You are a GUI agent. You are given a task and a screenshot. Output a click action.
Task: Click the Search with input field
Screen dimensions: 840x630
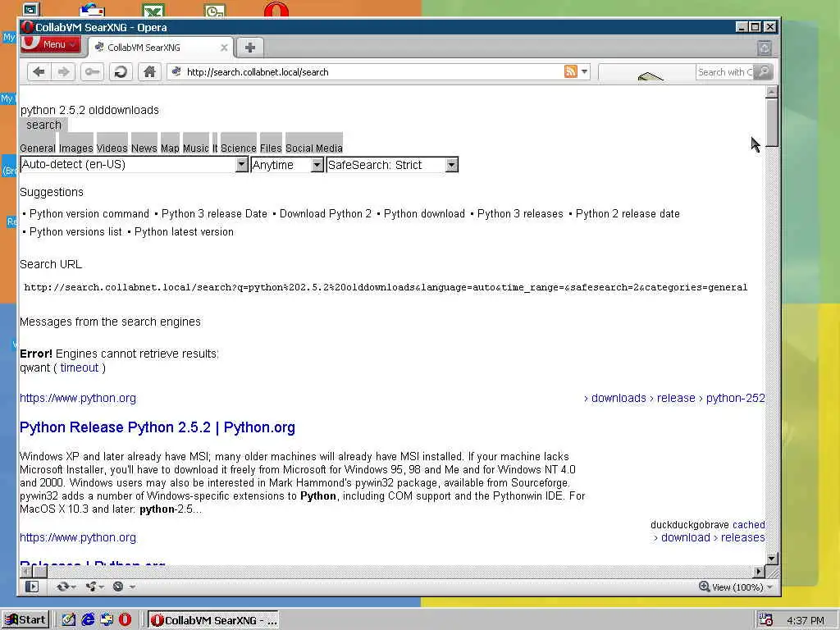[724, 72]
